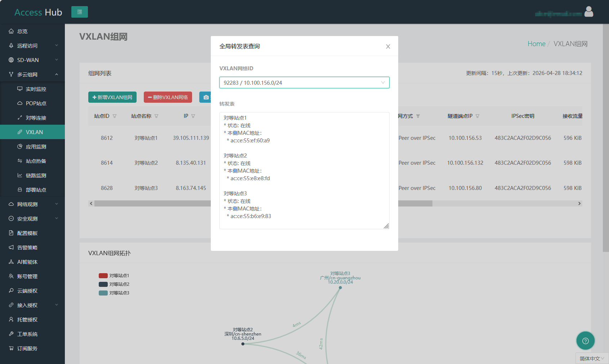609x364 pixels.
Task: Click the 托管授权 icon
Action: 11,320
